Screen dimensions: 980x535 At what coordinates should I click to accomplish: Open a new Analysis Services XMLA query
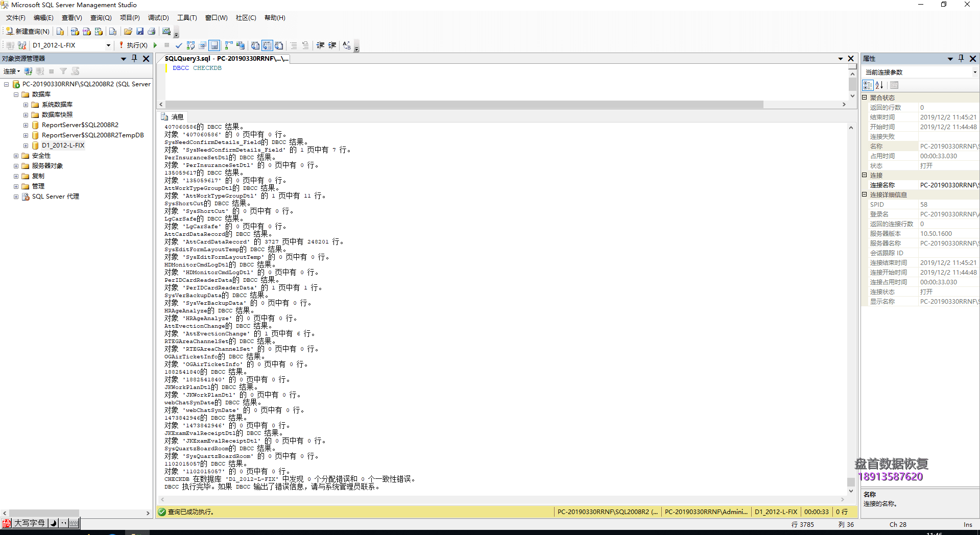tap(99, 31)
